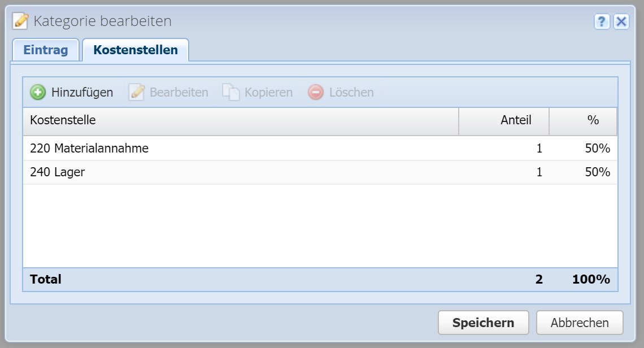Open help with the question mark icon
644x348 pixels.
(602, 22)
